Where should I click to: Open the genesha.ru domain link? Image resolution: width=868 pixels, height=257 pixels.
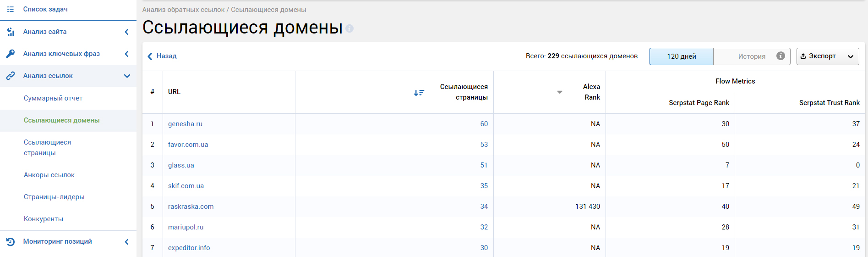pos(185,124)
